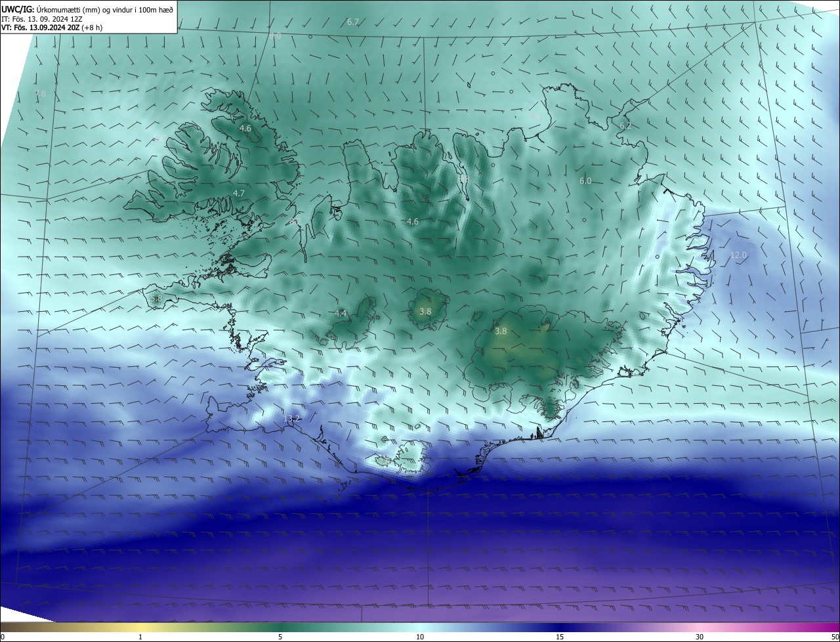Click the 'VT: Fös. 13.09.2024 20Z (+8 h)' line
This screenshot has height=642, width=840.
(x=51, y=28)
